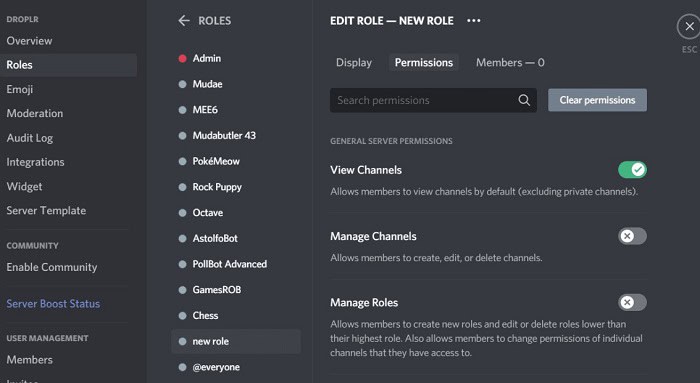
Task: Click the back arrow next to ROLES
Action: (183, 21)
